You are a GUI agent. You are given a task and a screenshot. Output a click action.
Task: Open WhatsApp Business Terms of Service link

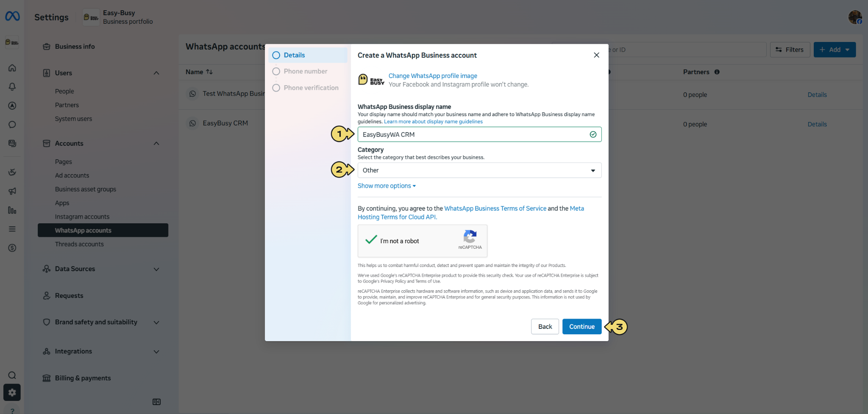(495, 208)
